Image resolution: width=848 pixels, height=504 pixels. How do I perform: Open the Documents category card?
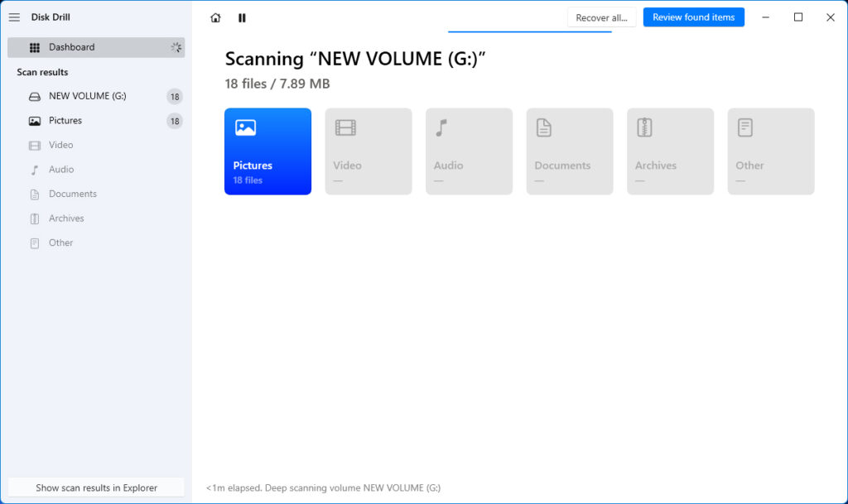[x=569, y=151]
